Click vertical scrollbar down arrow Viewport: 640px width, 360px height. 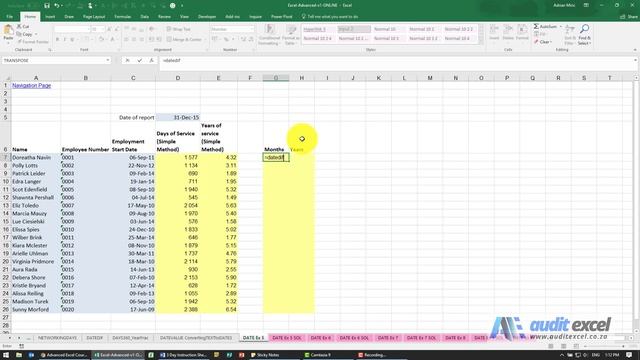tap(636, 330)
